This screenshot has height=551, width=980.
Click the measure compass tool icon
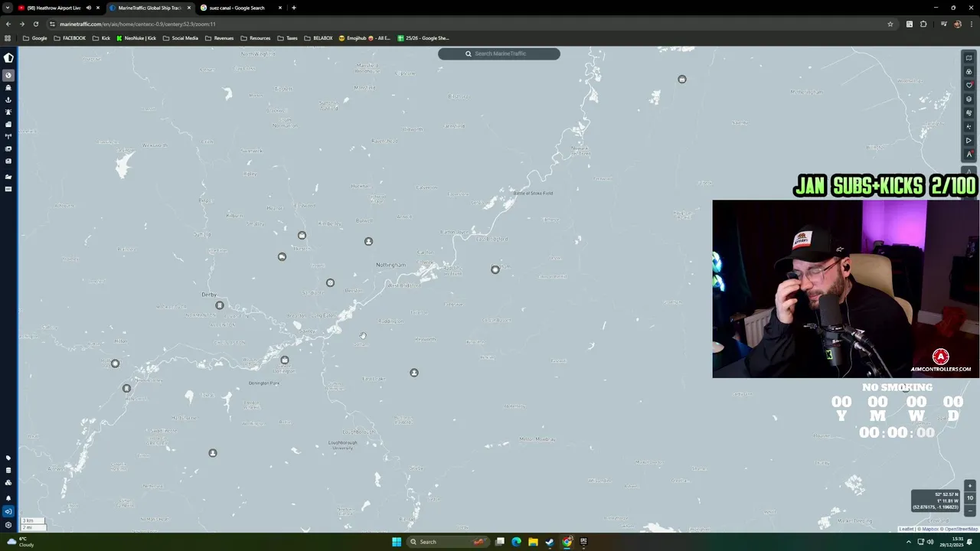pos(969,154)
